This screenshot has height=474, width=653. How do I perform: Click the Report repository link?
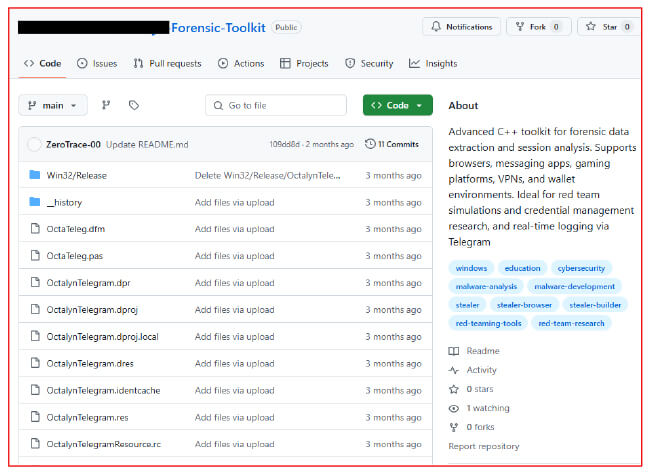point(484,446)
